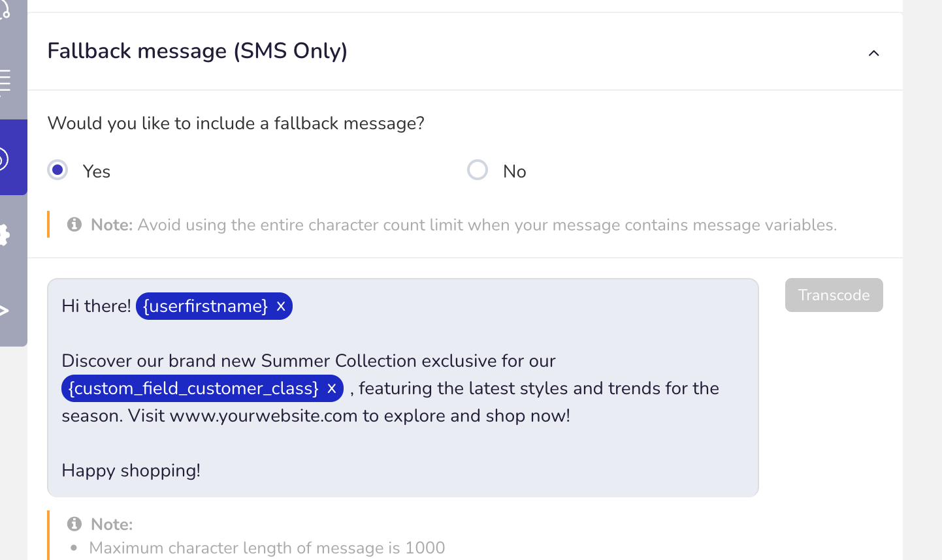Click the {custom_field_customer_class} variable chip

coord(193,388)
